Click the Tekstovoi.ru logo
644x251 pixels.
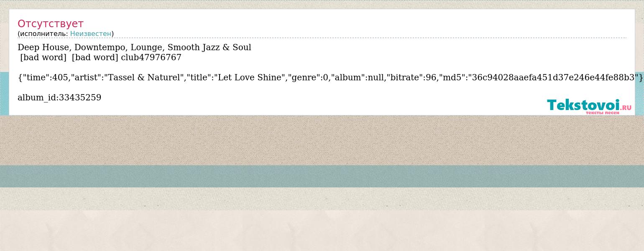(x=589, y=106)
